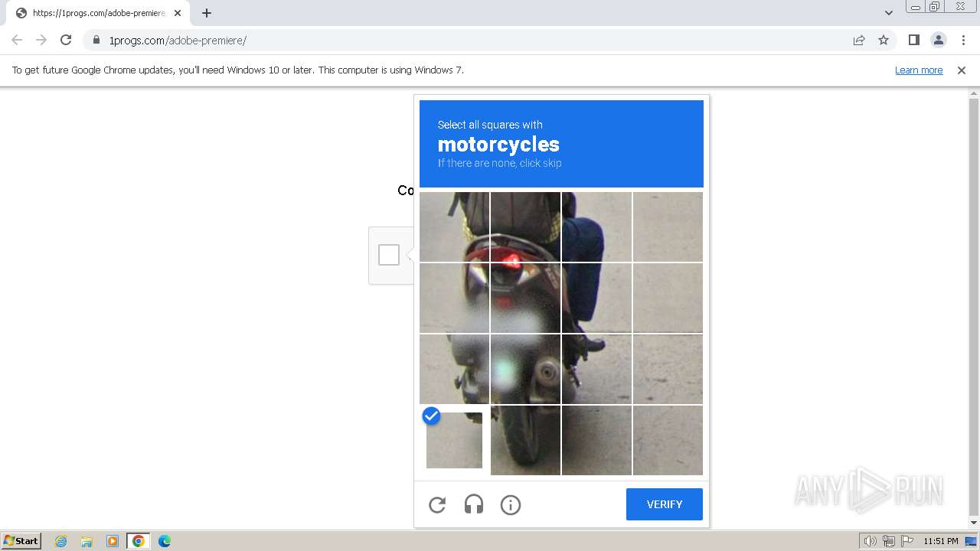Close the 1progs.com adobe-premiere tab

point(178,13)
